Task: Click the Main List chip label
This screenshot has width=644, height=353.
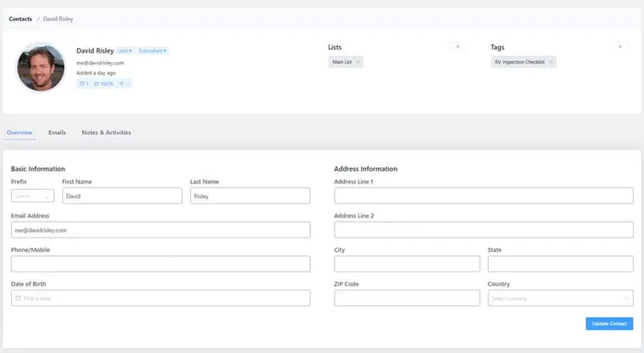Action: click(x=342, y=62)
